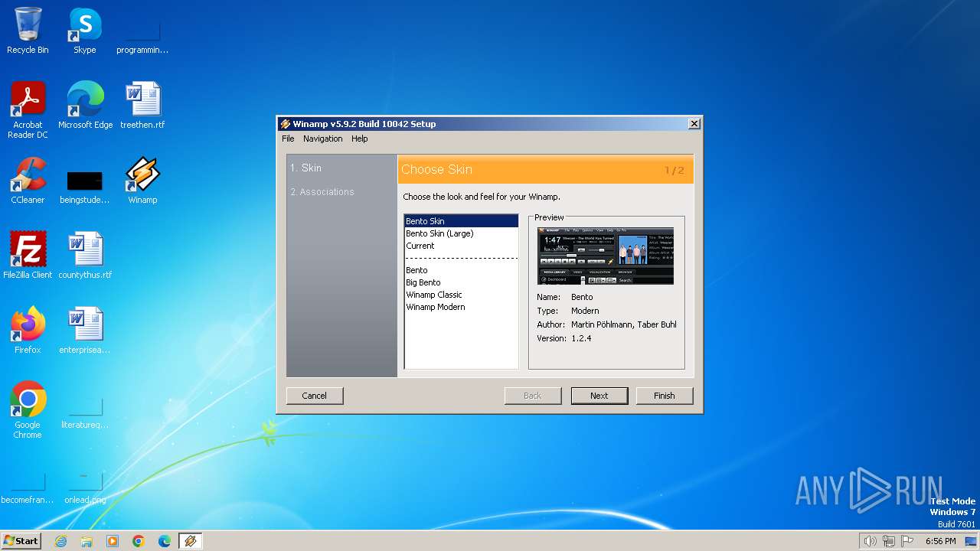Click the Finish button

point(665,396)
